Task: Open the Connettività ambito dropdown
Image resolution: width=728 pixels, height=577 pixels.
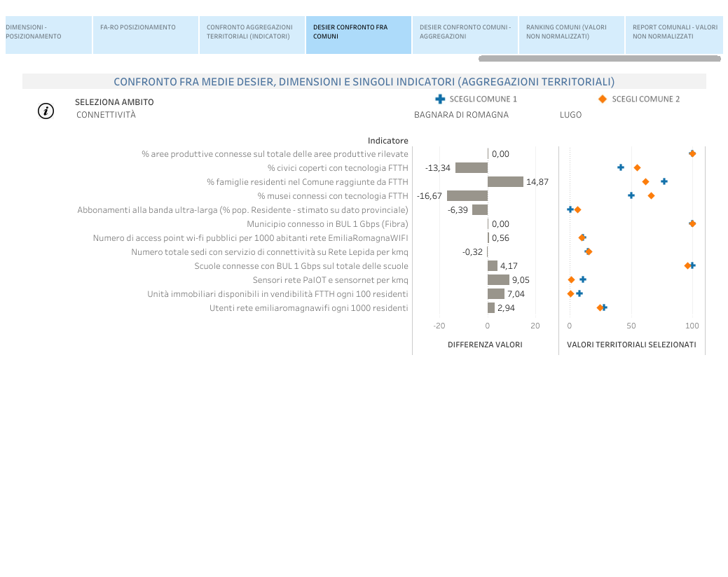Action: [x=106, y=115]
